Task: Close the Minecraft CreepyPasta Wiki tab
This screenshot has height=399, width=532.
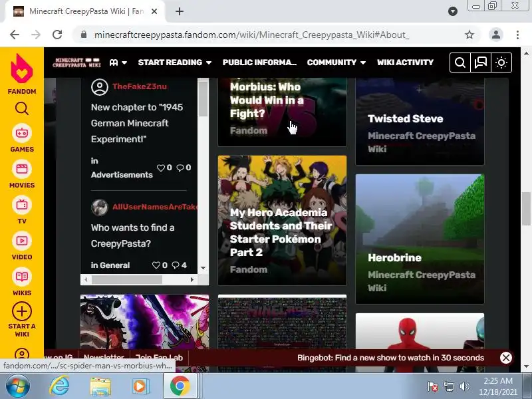Action: click(x=154, y=11)
